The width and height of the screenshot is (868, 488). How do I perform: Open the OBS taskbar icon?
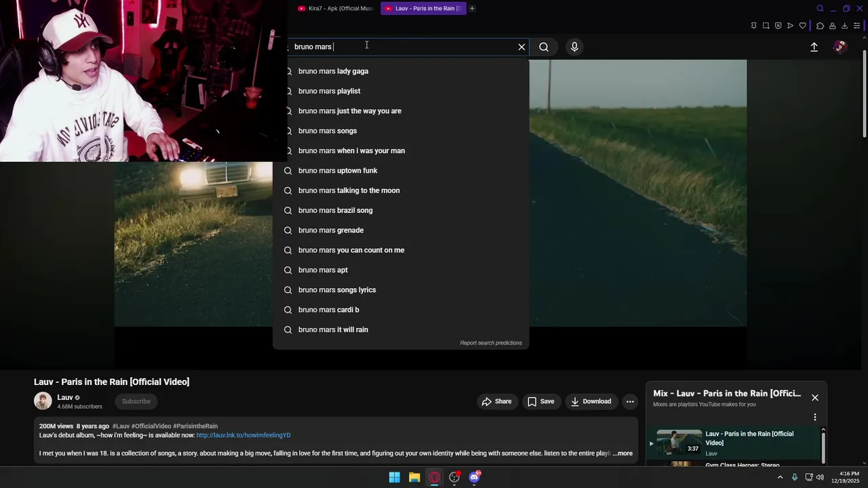(454, 477)
